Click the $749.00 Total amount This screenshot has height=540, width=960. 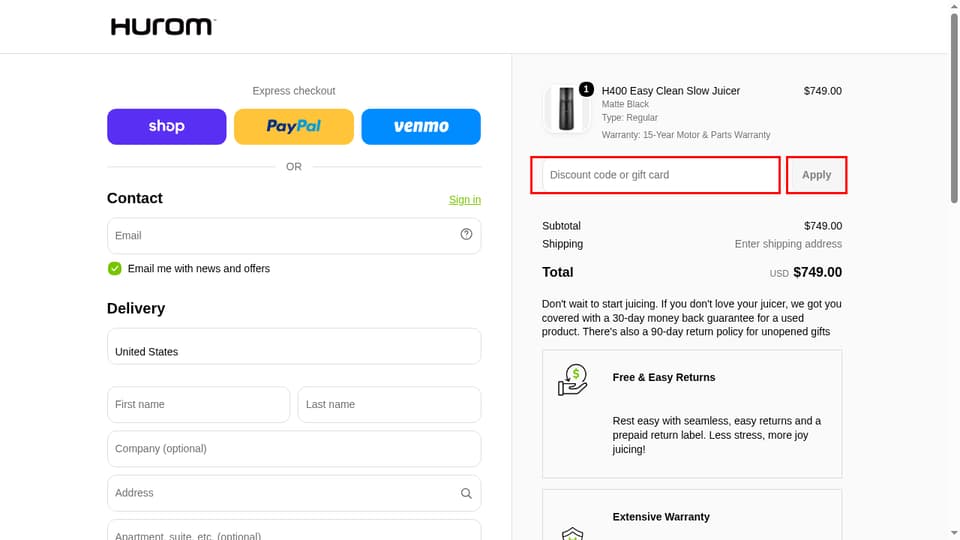pyautogui.click(x=817, y=272)
